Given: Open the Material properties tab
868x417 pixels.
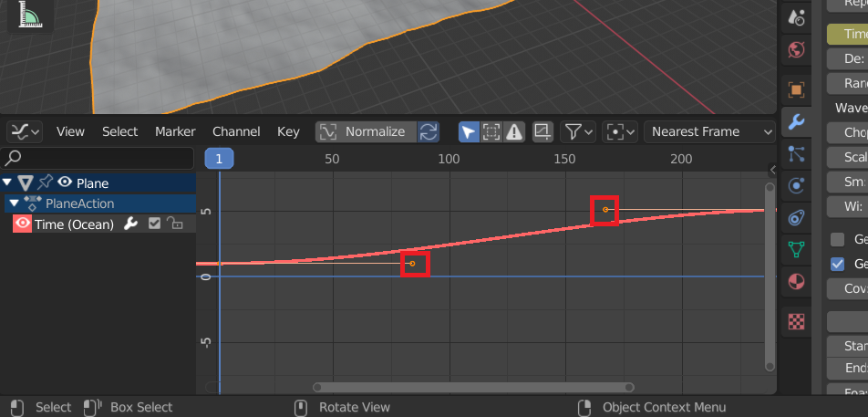Looking at the screenshot, I should click(796, 281).
